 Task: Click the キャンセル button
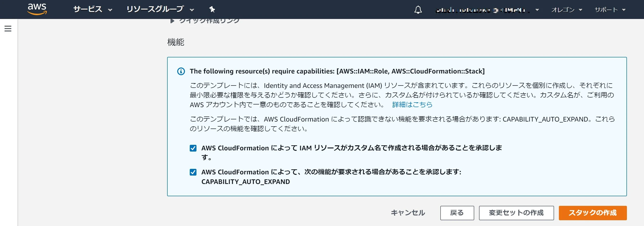pyautogui.click(x=408, y=213)
